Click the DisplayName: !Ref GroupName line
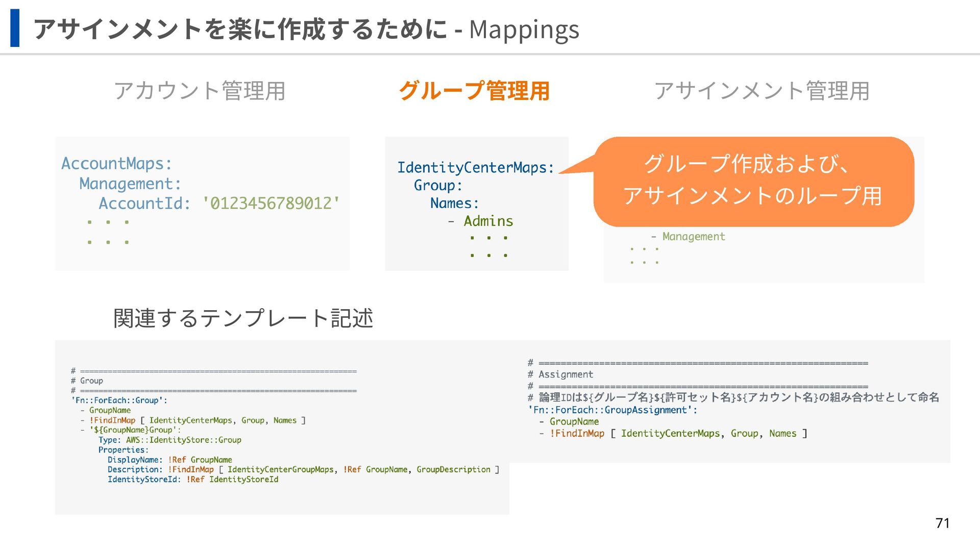 pos(169,460)
